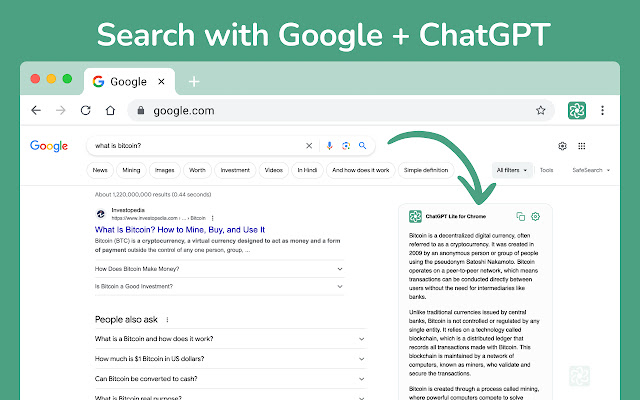Open the browser three-dot menu

602,110
